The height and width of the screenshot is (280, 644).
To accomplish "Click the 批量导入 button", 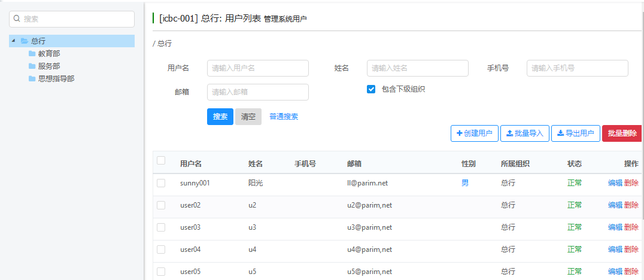I will (x=525, y=133).
